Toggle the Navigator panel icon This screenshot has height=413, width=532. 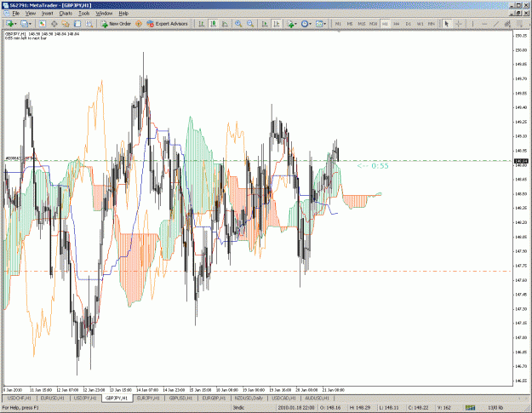(66, 24)
